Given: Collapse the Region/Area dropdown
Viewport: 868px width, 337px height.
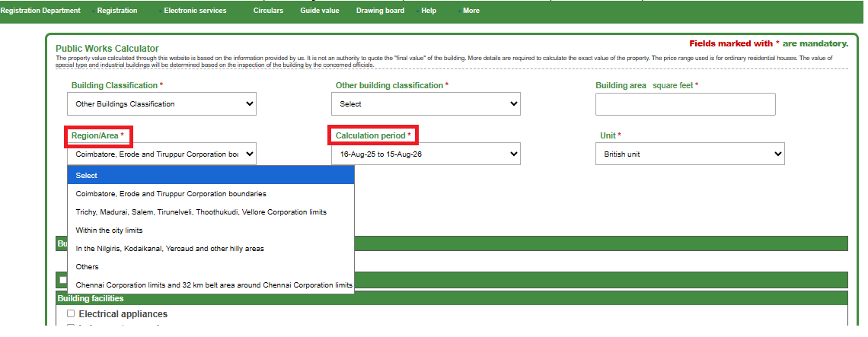Looking at the screenshot, I should coord(161,154).
